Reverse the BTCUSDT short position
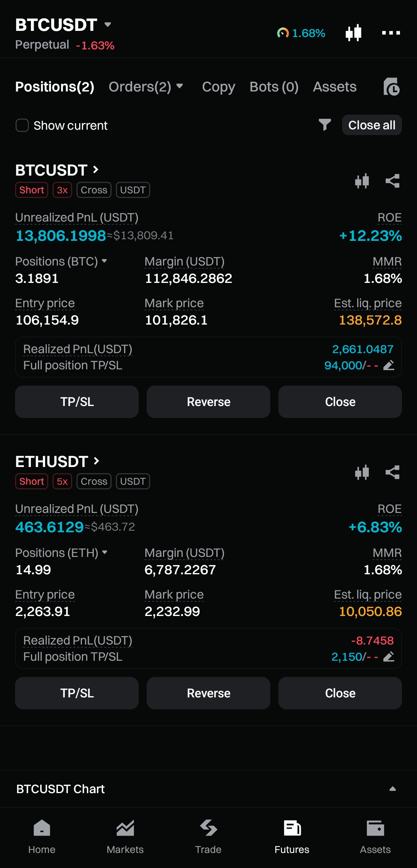 [208, 402]
